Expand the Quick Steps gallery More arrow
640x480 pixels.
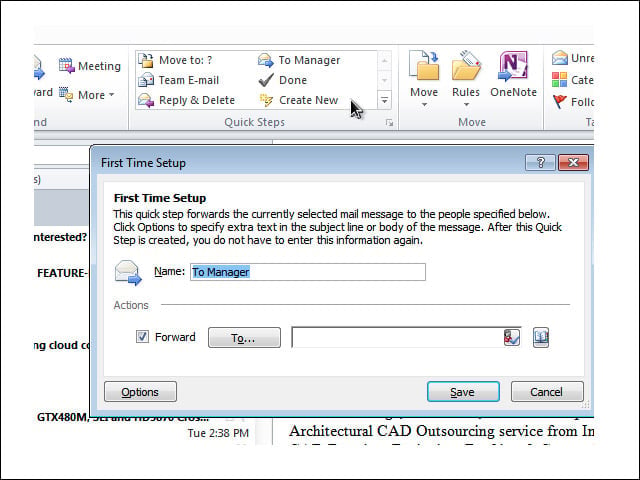[x=384, y=100]
